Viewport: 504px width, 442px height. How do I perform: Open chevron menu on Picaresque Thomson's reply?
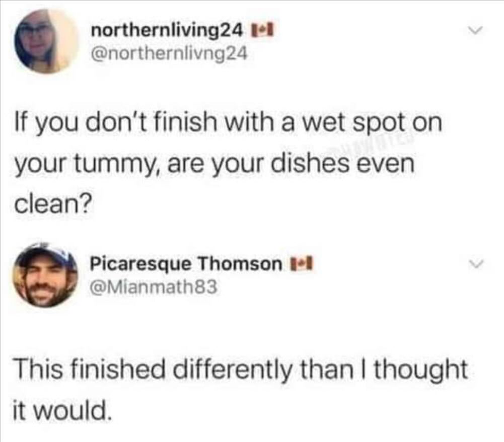pos(471,264)
